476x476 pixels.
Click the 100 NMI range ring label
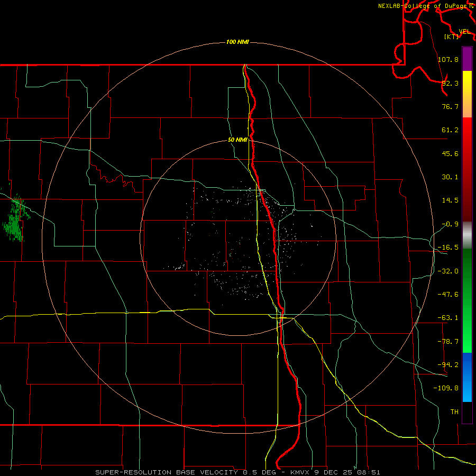pyautogui.click(x=237, y=42)
